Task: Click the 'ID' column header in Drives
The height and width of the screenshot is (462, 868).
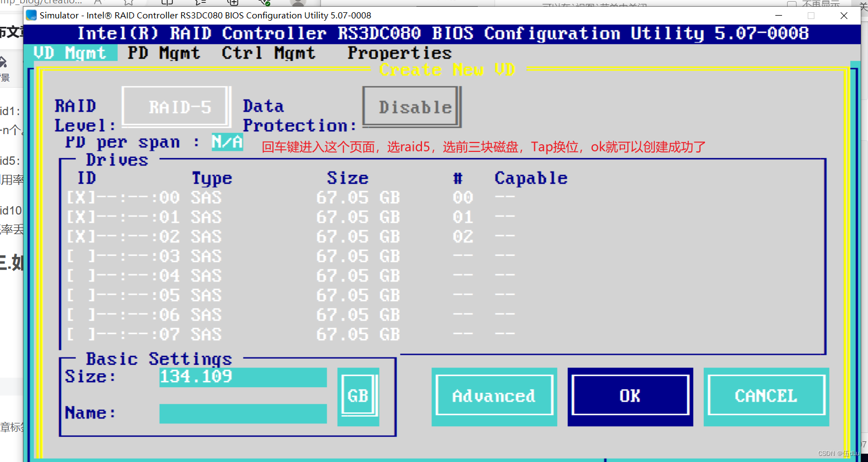Action: (x=87, y=178)
